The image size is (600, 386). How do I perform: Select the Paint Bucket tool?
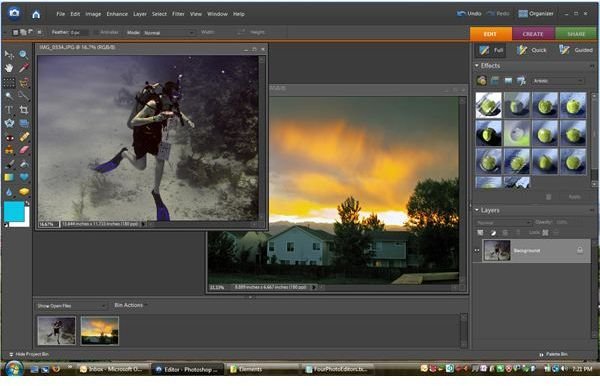[x=24, y=164]
